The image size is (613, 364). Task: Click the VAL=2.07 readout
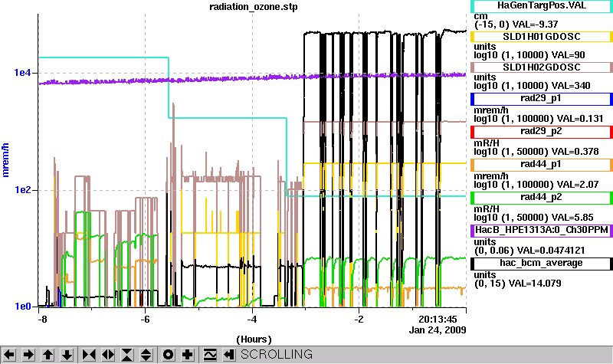click(578, 184)
